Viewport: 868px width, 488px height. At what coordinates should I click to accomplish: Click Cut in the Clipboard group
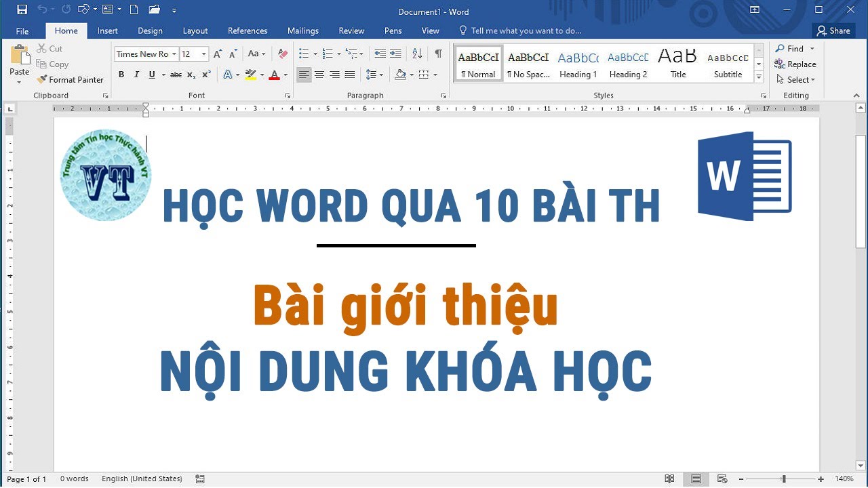[50, 49]
